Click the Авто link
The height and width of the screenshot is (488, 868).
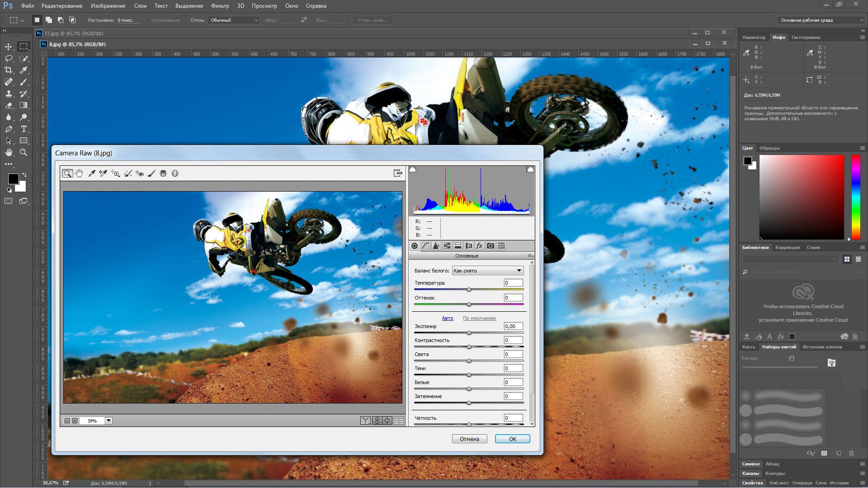[447, 318]
